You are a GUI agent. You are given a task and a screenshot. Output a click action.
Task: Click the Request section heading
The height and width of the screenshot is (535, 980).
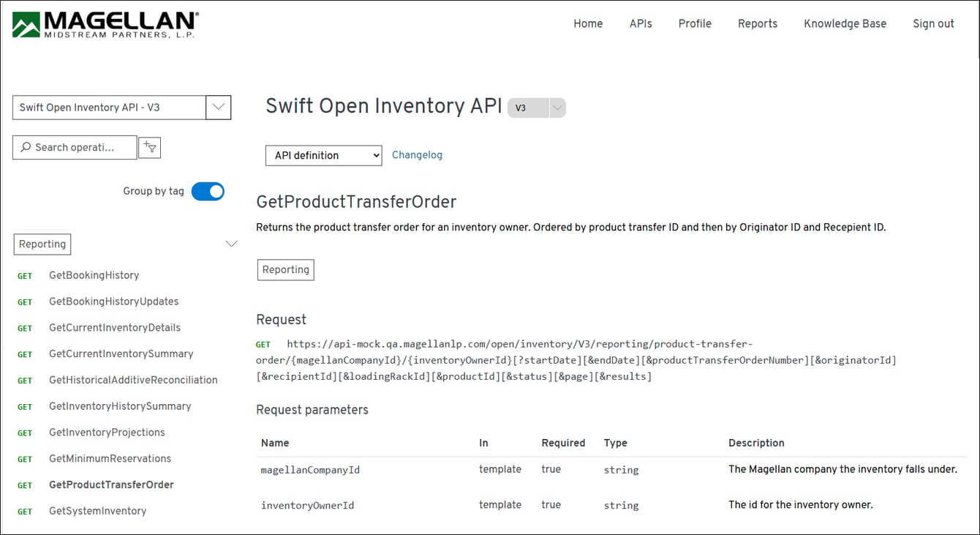tap(281, 320)
